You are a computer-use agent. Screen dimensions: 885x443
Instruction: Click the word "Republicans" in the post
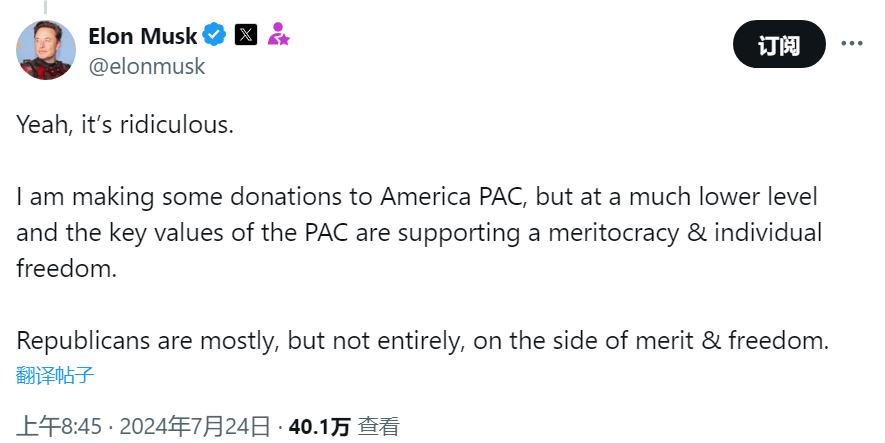[x=81, y=341]
